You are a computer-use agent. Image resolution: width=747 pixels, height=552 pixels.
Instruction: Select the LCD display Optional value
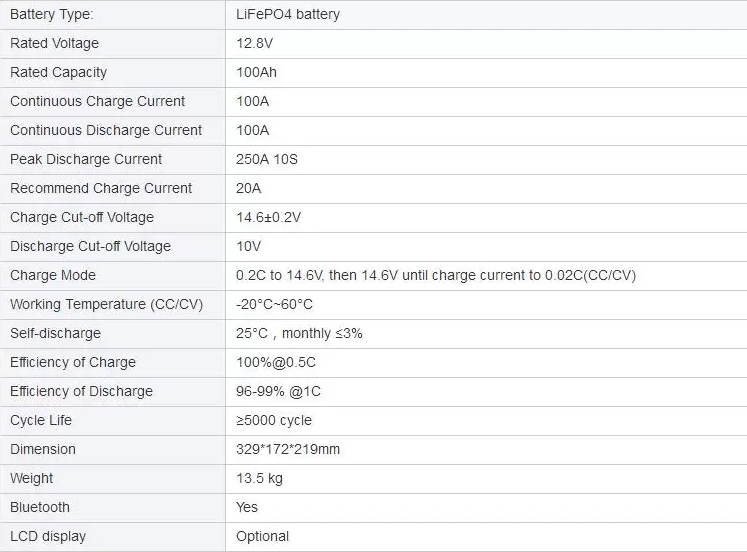tap(262, 536)
